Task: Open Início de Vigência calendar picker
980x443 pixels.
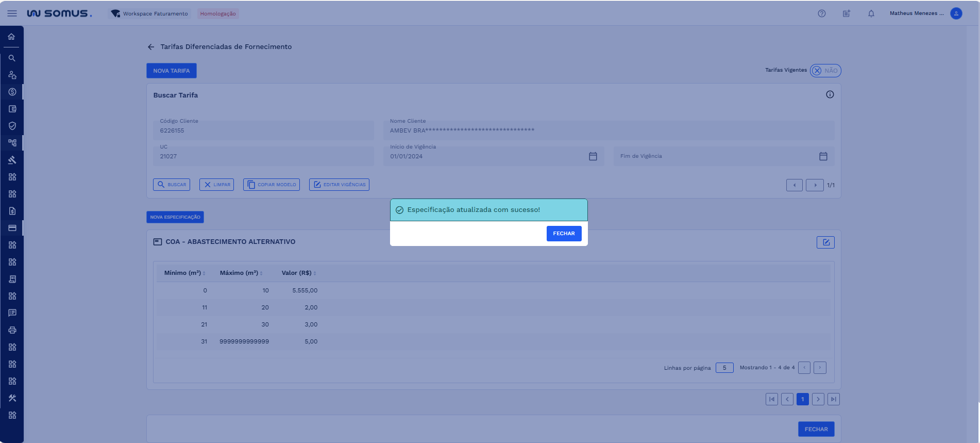Action: 593,156
